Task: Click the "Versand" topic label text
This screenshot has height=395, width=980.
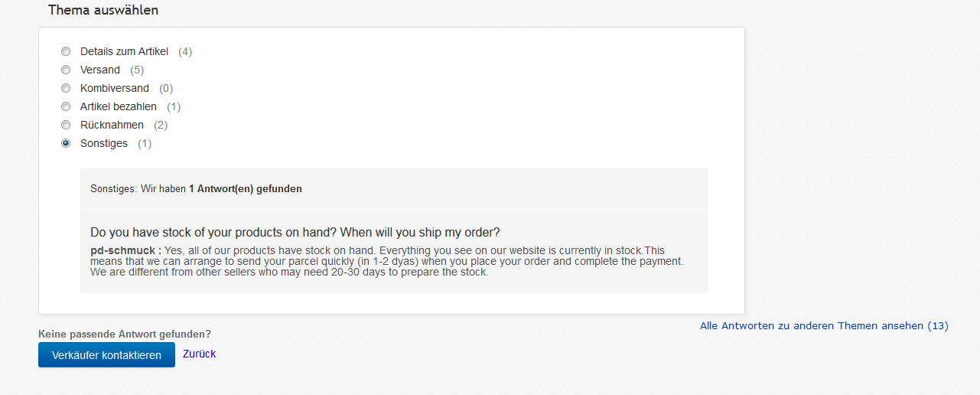Action: click(100, 70)
